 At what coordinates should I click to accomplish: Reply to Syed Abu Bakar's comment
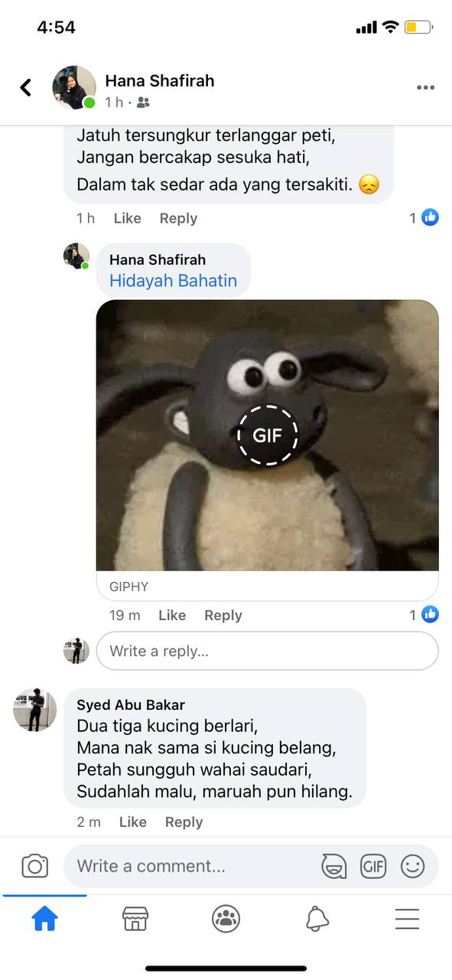point(184,822)
